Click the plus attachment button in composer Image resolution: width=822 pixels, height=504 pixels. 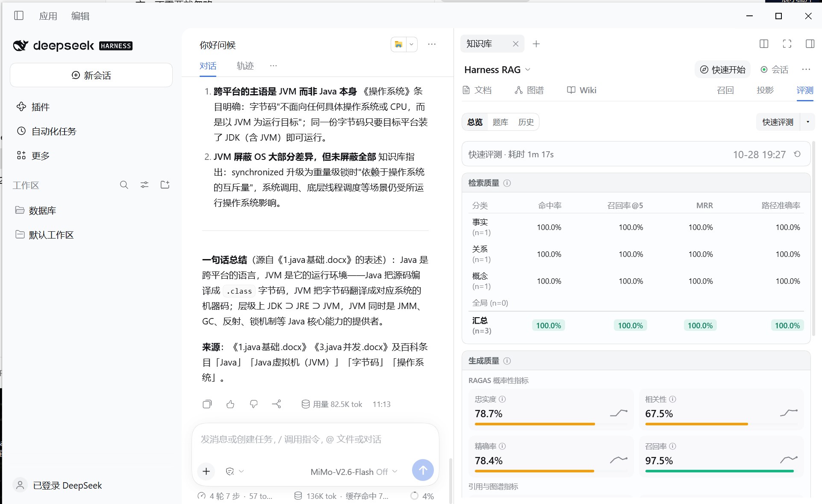click(x=206, y=471)
